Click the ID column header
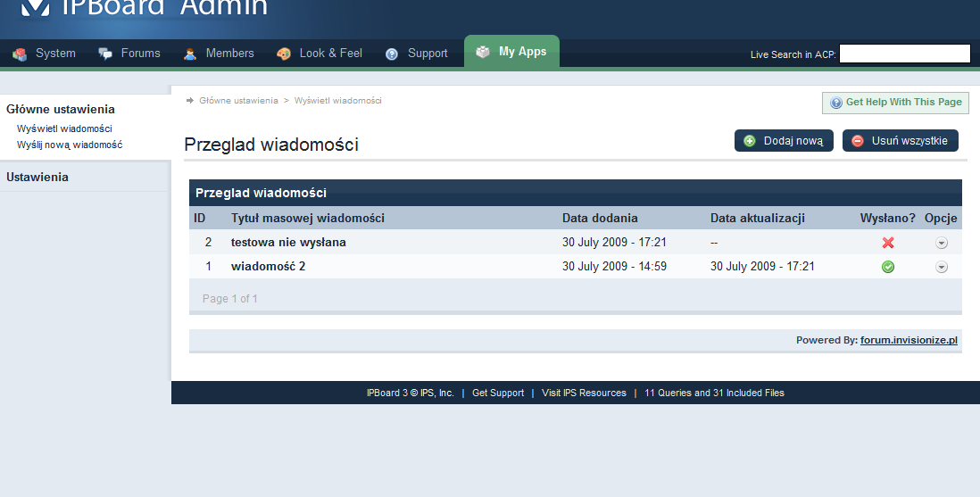980x497 pixels. pyautogui.click(x=199, y=219)
